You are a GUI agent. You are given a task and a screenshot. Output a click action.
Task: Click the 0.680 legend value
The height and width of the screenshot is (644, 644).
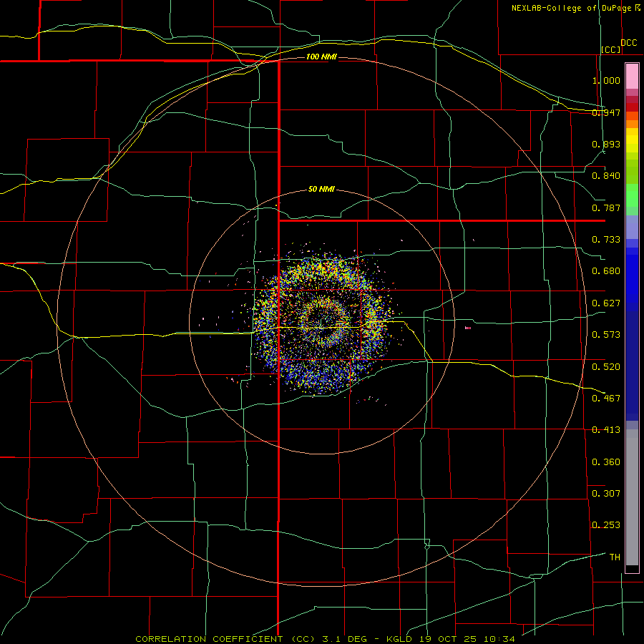coord(606,271)
